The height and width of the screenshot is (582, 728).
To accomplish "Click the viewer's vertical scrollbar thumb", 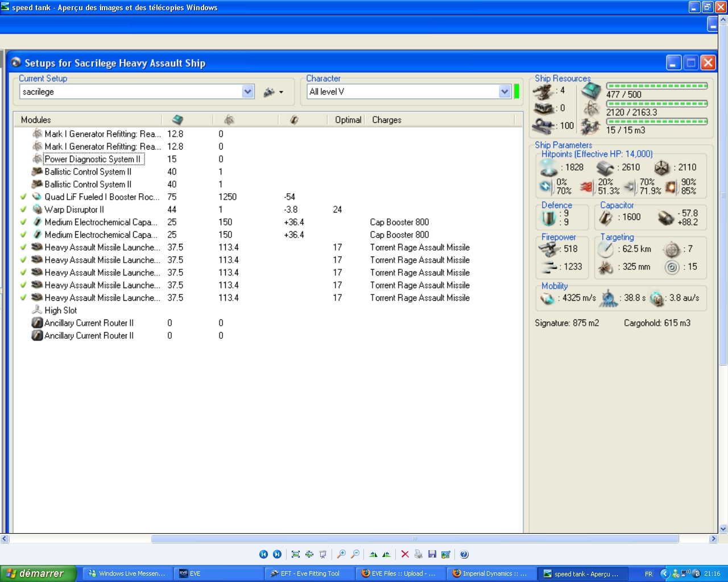I will [723, 194].
